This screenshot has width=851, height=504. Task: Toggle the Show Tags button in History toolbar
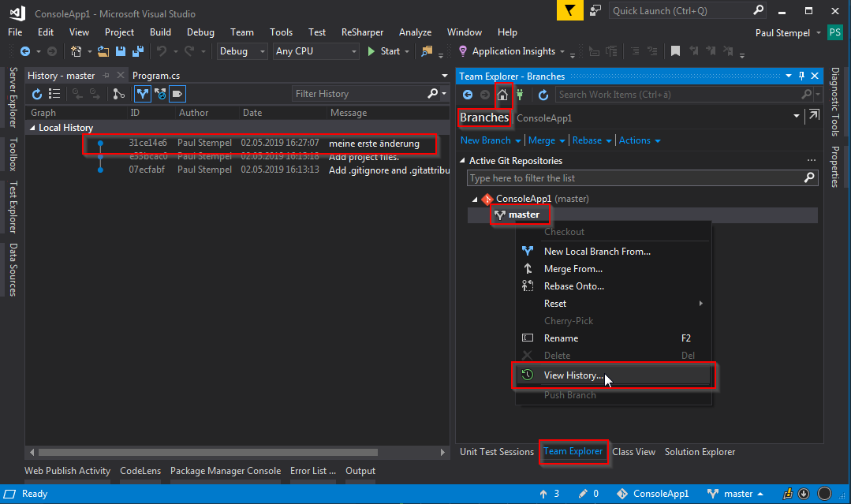177,94
